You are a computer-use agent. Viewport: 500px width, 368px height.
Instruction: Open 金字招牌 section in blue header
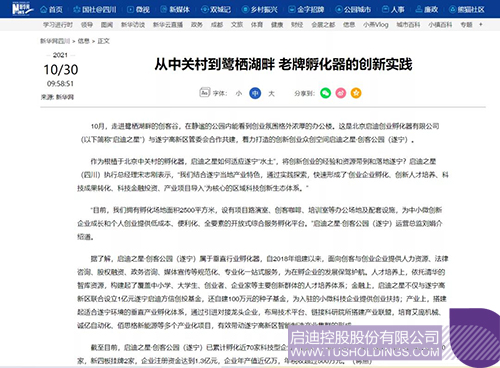pyautogui.click(x=306, y=9)
